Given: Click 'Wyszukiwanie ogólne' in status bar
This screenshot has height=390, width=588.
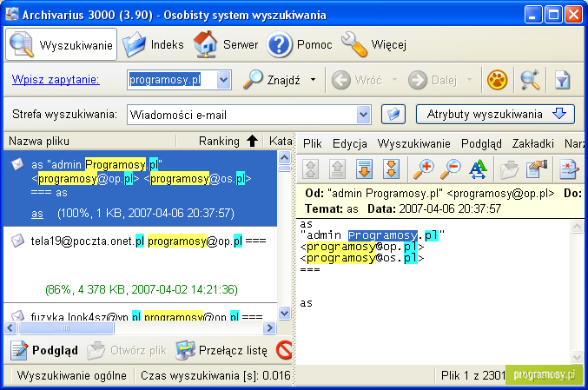Looking at the screenshot, I should click(71, 375).
